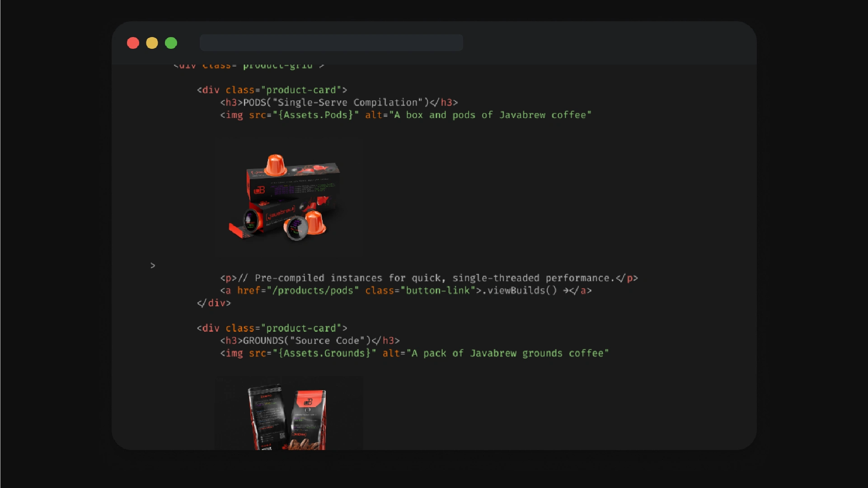Click the closing </div> tag

click(214, 303)
